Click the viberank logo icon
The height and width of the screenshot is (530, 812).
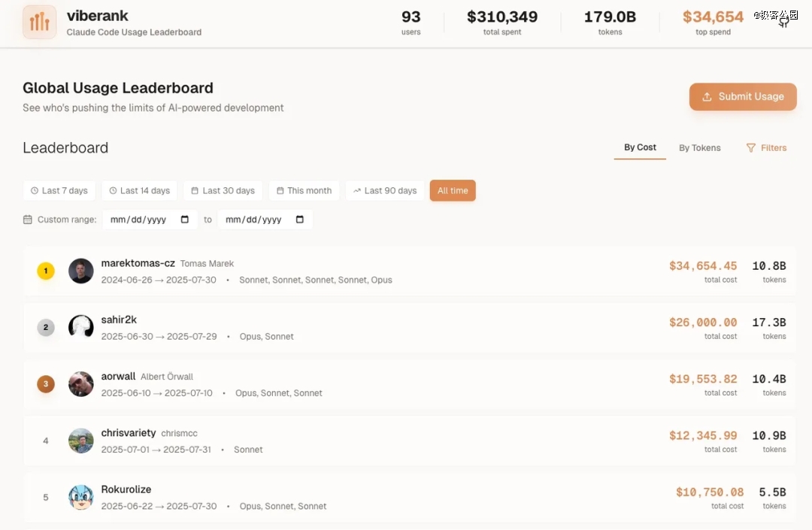click(39, 22)
